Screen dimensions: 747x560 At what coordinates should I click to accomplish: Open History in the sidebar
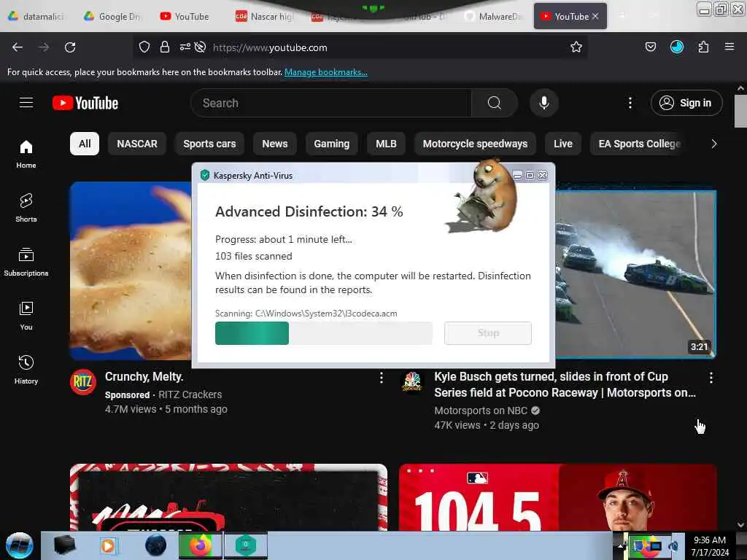pos(26,370)
